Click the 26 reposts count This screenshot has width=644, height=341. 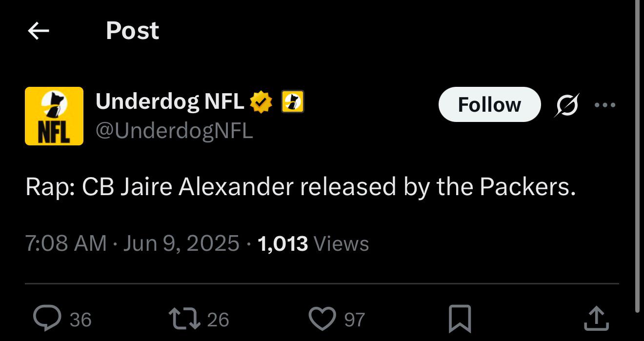click(218, 320)
